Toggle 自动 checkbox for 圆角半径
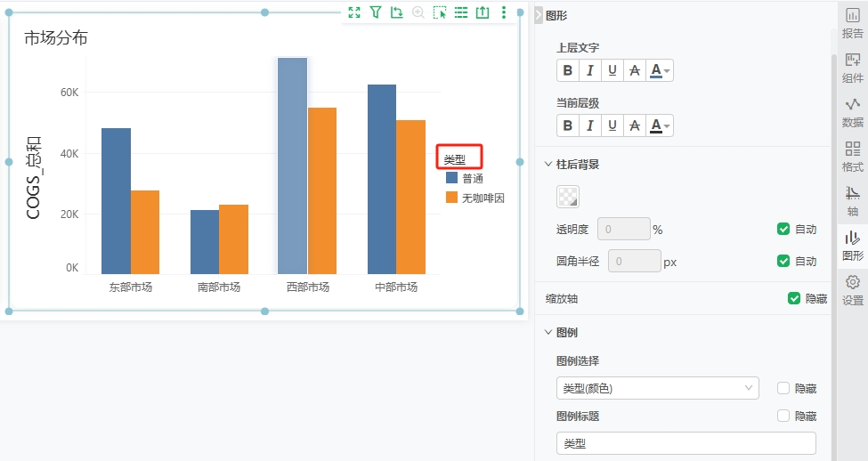This screenshot has width=868, height=461. pos(783,261)
